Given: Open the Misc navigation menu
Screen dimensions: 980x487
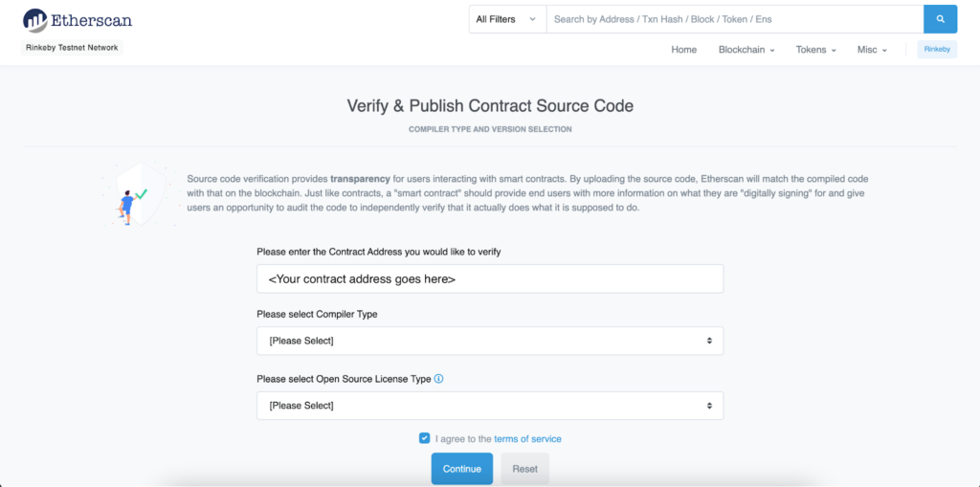Looking at the screenshot, I should tap(872, 50).
